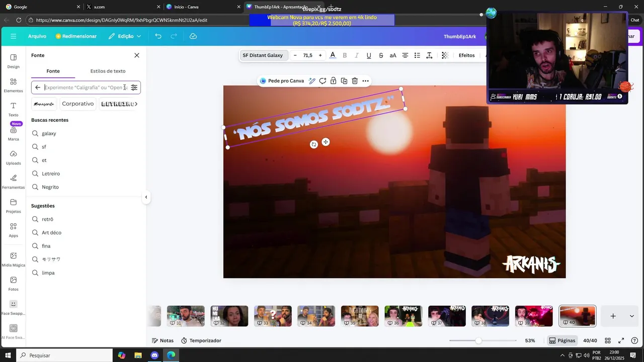Duplicate the selected text element
Viewport: 644px width, 362px height.
344,81
